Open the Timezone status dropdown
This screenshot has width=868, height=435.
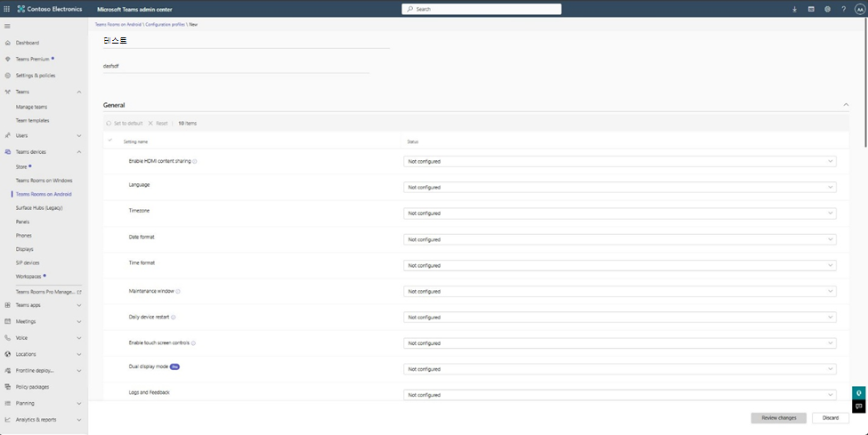pyautogui.click(x=620, y=213)
